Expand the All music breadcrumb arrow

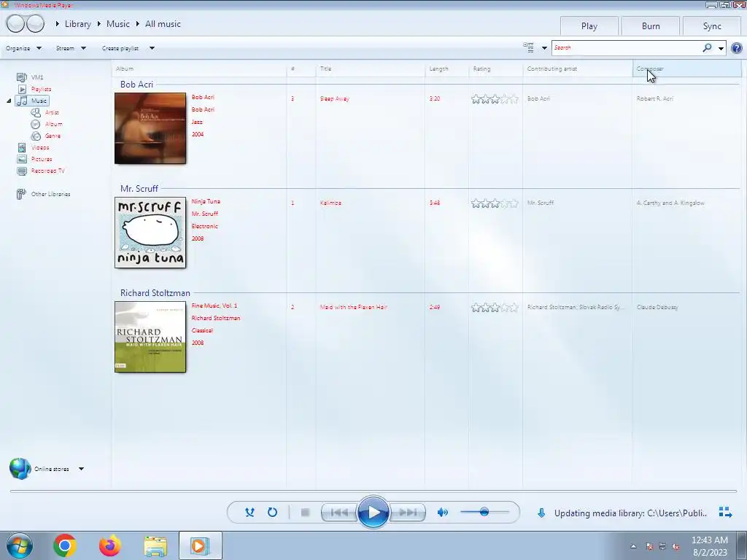click(x=138, y=24)
